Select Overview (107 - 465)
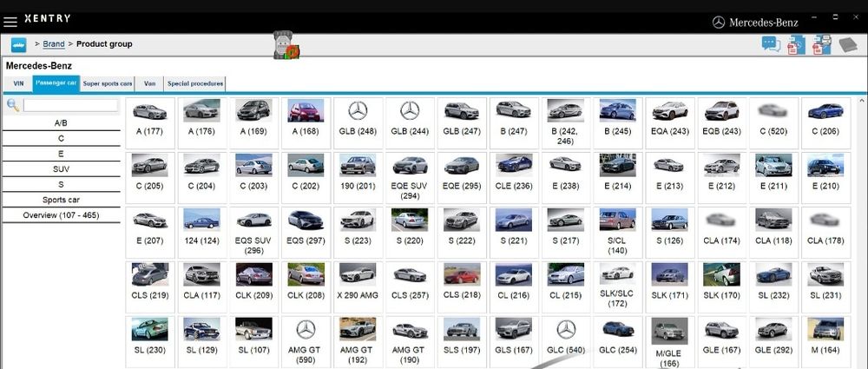This screenshot has width=868, height=369. [x=61, y=215]
